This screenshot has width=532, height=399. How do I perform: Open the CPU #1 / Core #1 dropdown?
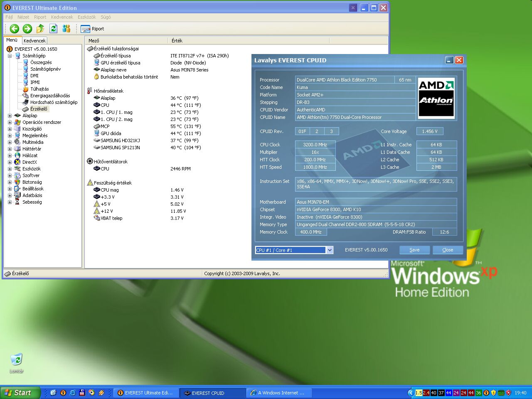(x=330, y=250)
